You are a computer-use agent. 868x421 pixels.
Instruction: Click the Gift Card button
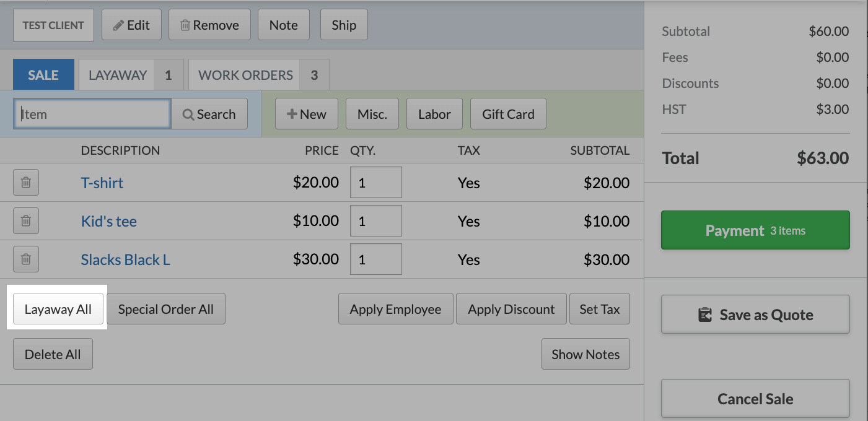[x=508, y=114]
